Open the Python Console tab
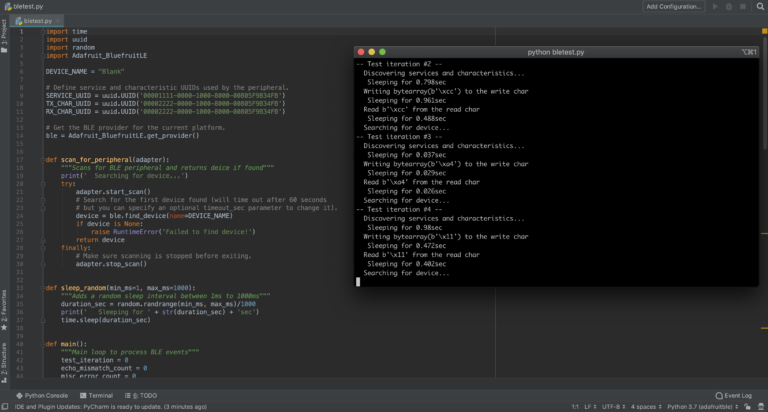 42,395
